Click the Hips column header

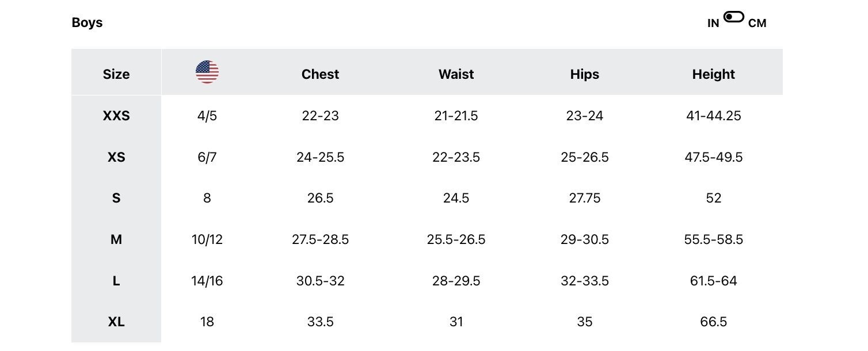coord(585,74)
